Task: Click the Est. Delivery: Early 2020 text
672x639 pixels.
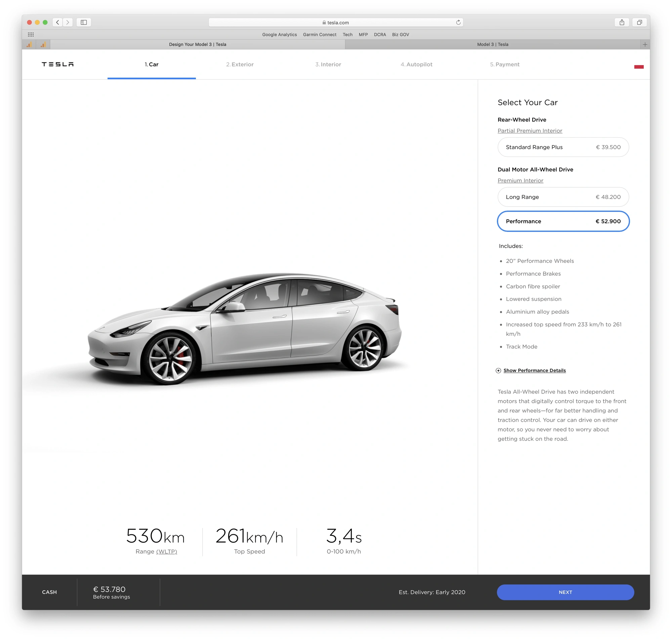Action: pyautogui.click(x=432, y=592)
